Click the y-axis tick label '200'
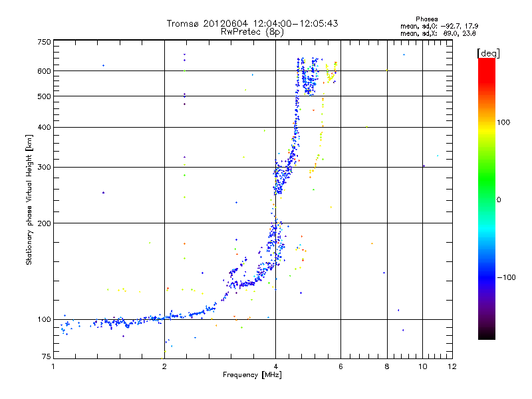Viewport: 532px width, 399px height. pos(44,223)
